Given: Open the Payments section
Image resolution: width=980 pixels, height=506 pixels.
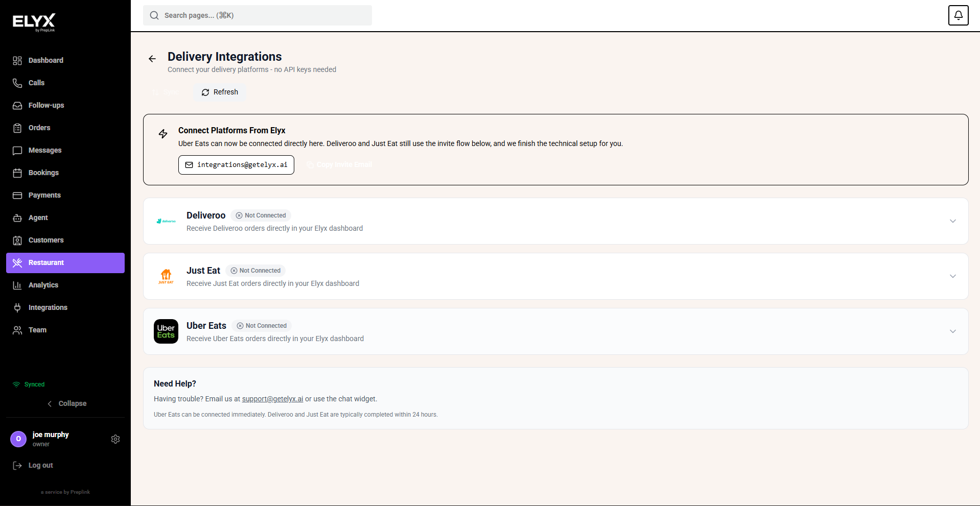Looking at the screenshot, I should coord(65,196).
